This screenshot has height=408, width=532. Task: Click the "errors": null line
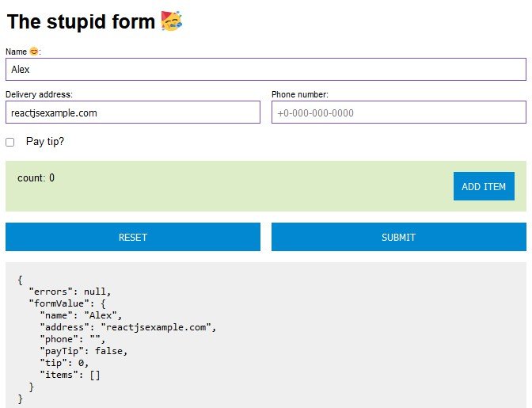pyautogui.click(x=70, y=292)
